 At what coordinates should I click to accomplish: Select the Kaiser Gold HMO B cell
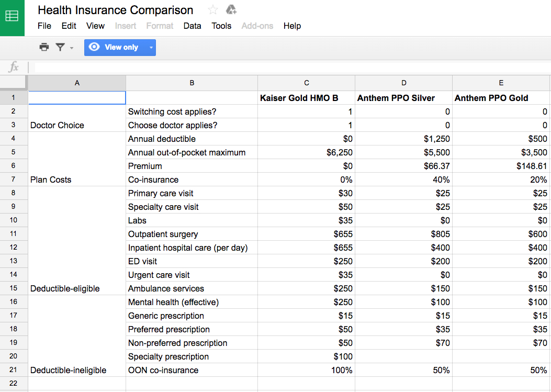click(306, 98)
